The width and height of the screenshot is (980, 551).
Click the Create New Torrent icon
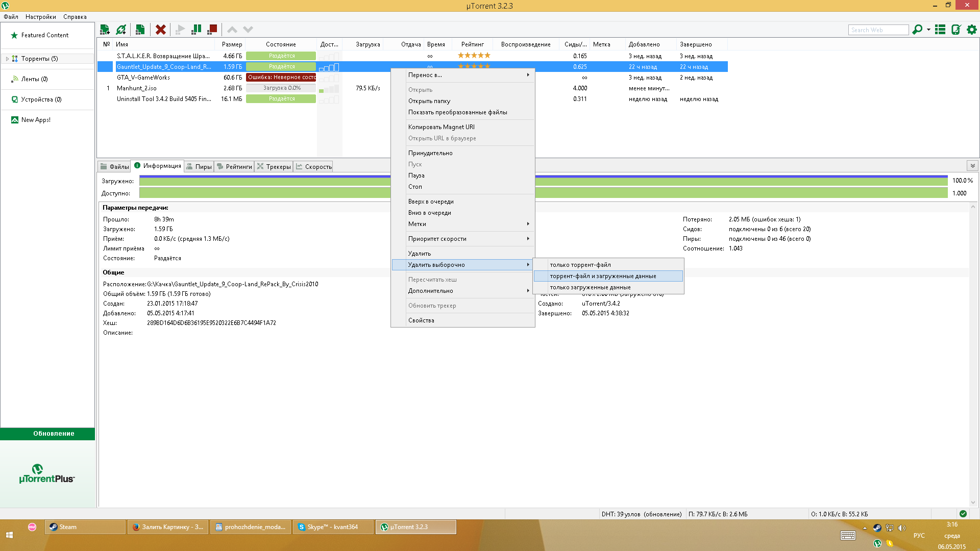(x=140, y=30)
